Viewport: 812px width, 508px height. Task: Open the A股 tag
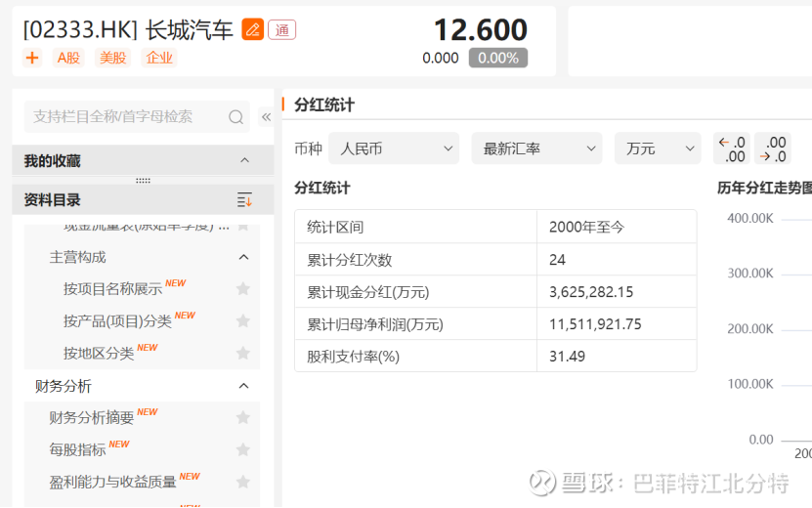pos(68,58)
